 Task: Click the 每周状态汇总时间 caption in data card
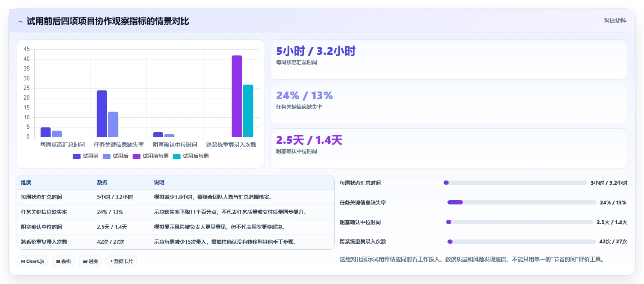(x=297, y=62)
